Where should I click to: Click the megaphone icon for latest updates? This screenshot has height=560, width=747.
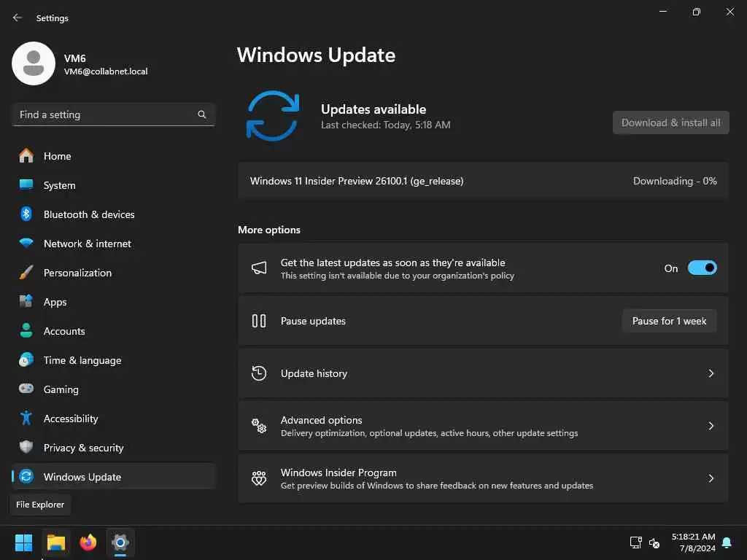259,268
